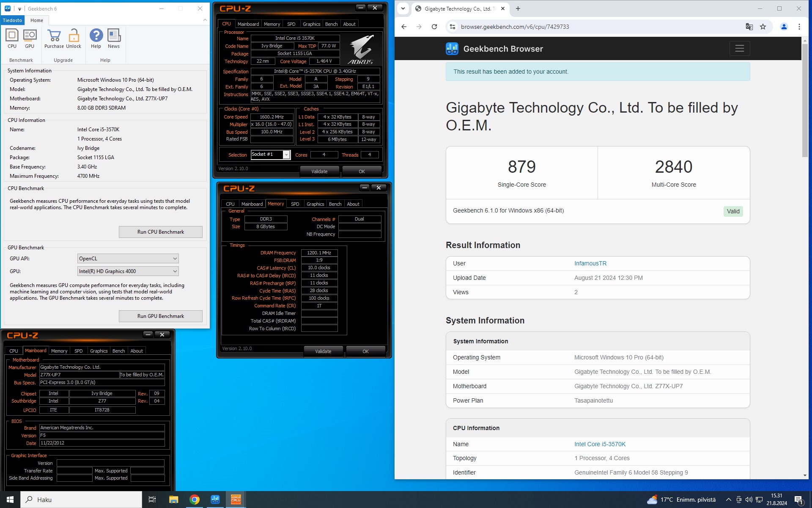The image size is (812, 508).
Task: Open the Intel Core i5-3570K link
Action: [x=600, y=444]
